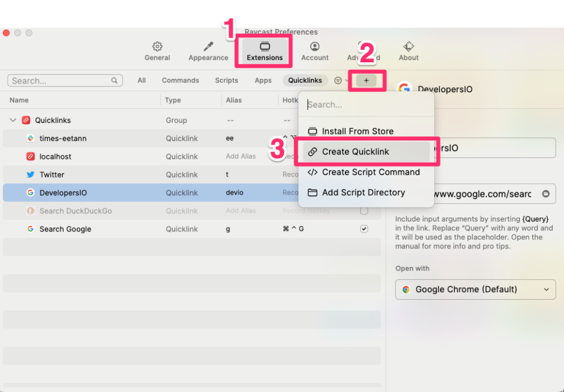
Task: Click the Google icon in DevelopersIO row
Action: coord(31,193)
